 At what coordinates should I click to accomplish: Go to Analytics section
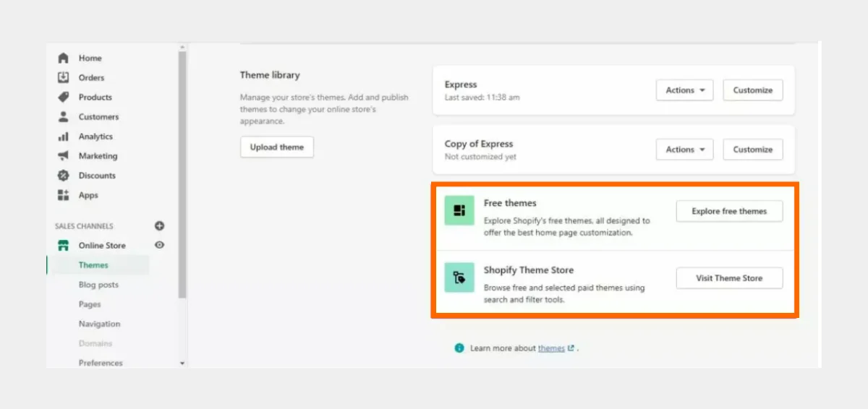(95, 136)
